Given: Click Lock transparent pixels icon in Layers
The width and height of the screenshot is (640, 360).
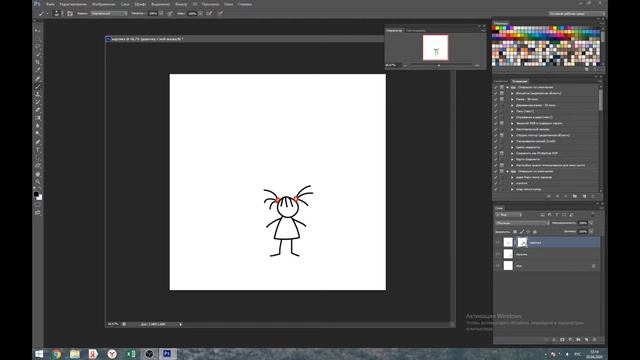Looking at the screenshot, I should [x=515, y=232].
